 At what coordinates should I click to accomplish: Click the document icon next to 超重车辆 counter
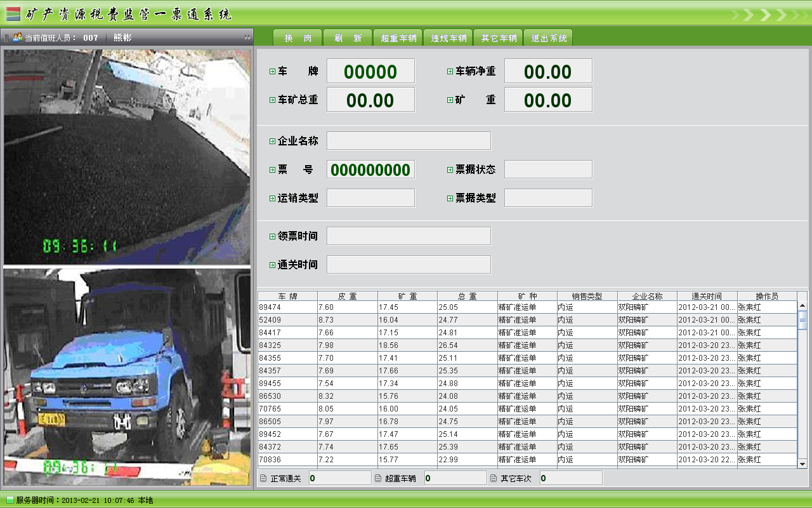coord(378,479)
